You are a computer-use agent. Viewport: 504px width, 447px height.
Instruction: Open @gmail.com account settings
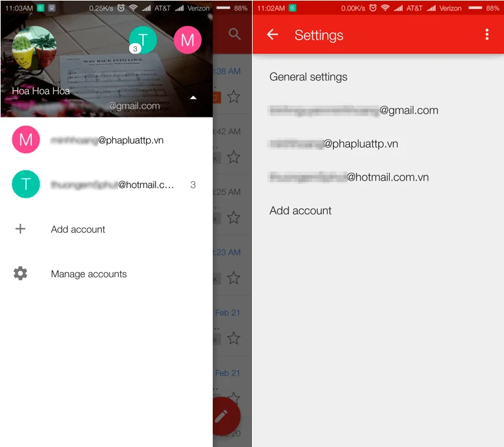pos(378,110)
